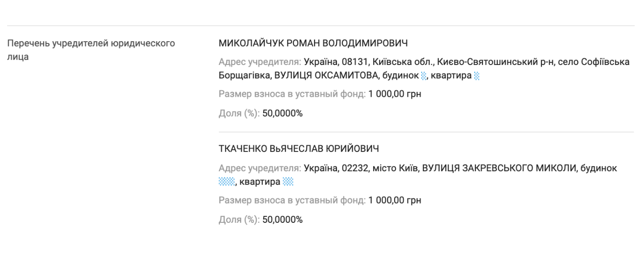This screenshot has height=264, width=644.
Task: Click 'Доля (%)' label under Миколайчук
Action: pyautogui.click(x=239, y=113)
